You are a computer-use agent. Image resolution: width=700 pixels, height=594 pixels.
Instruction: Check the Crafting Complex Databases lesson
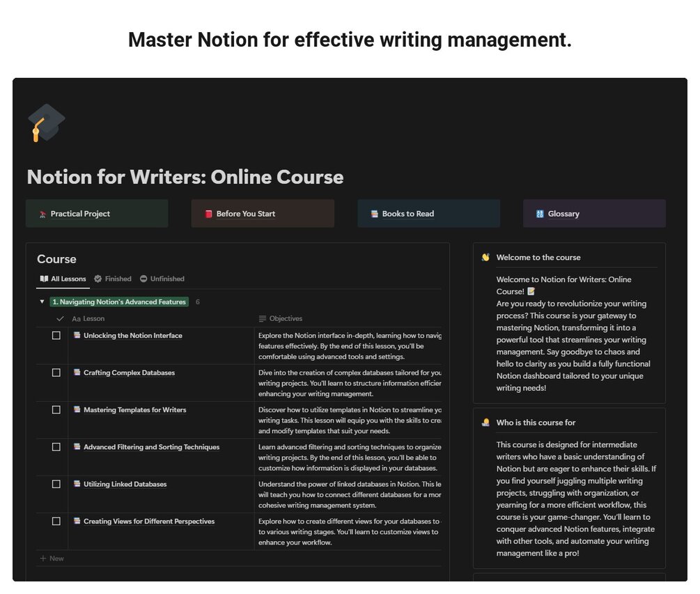[x=56, y=372]
